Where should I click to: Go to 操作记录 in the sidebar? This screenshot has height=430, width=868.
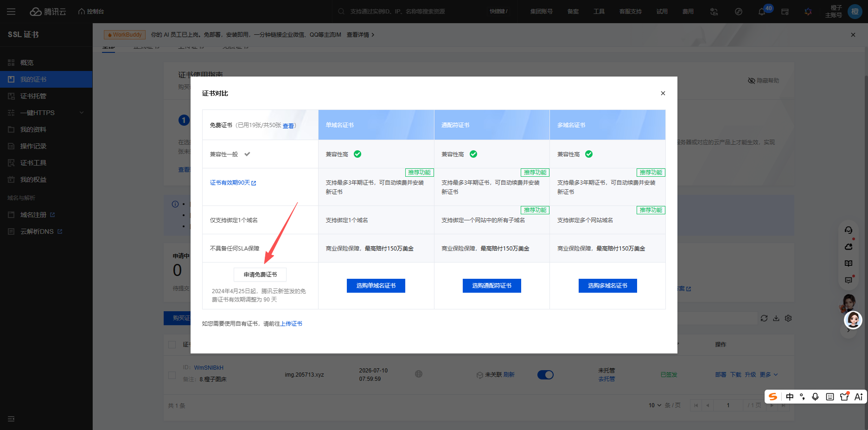(33, 146)
